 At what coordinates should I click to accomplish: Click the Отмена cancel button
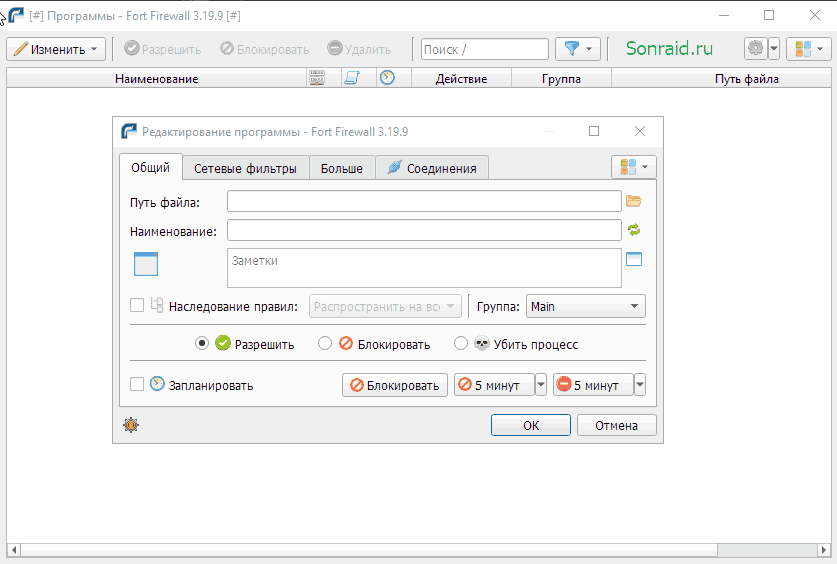(x=617, y=425)
